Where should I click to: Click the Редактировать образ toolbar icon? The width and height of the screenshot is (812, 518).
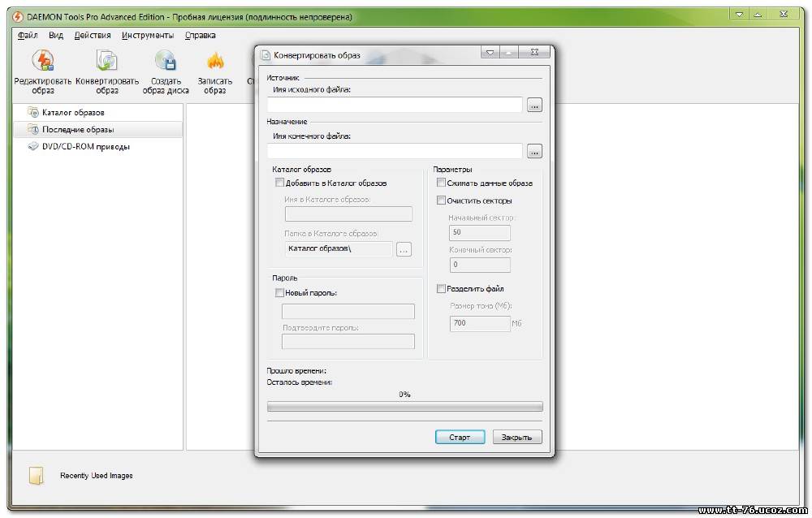pyautogui.click(x=43, y=61)
